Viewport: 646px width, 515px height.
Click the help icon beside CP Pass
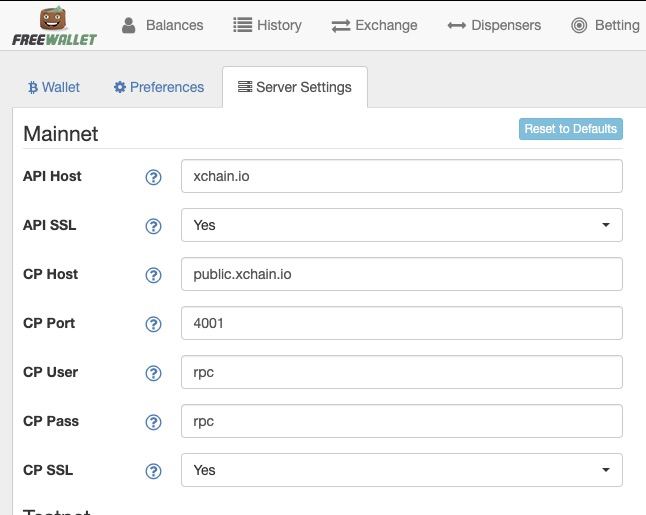(x=153, y=422)
